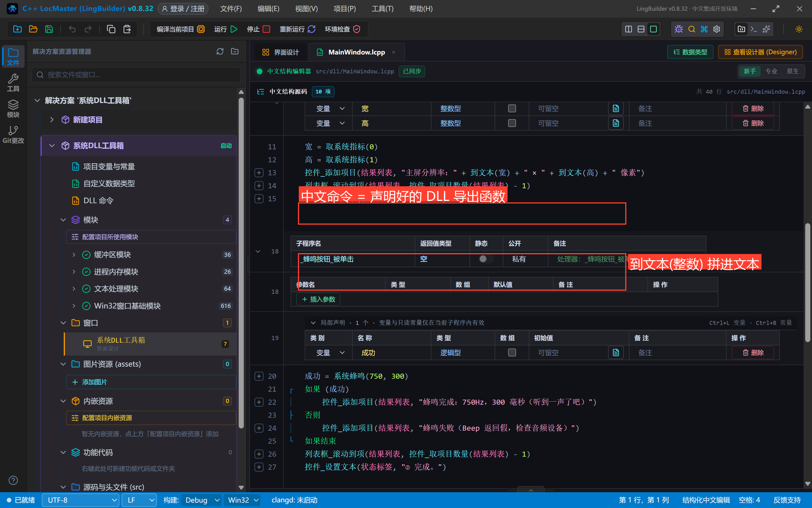
Task: Switch to the 界面设计 tab
Action: [x=280, y=52]
